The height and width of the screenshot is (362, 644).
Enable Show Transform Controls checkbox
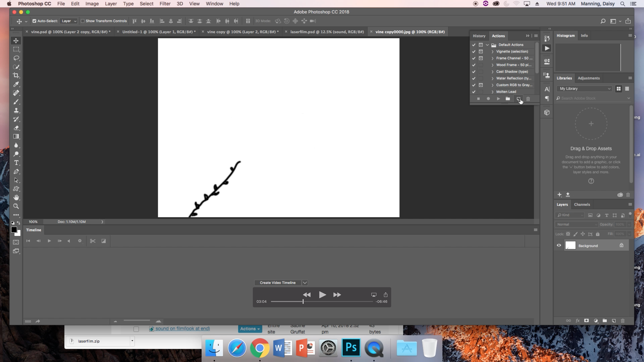[x=83, y=21]
